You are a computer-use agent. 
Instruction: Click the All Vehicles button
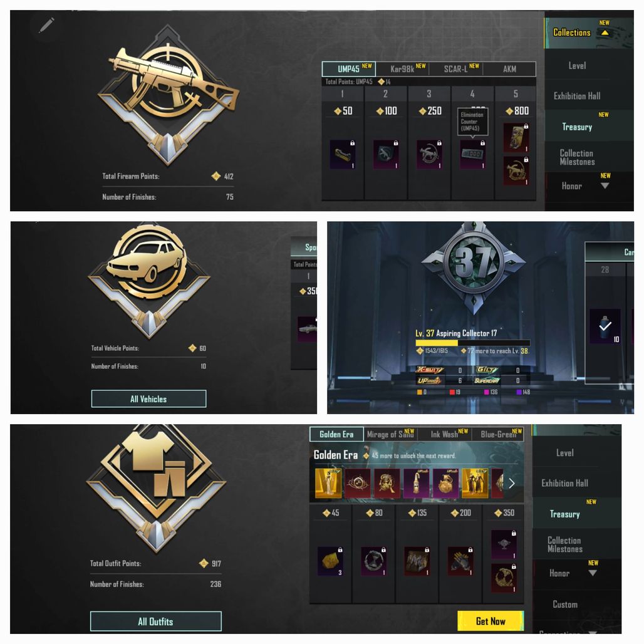coord(148,399)
